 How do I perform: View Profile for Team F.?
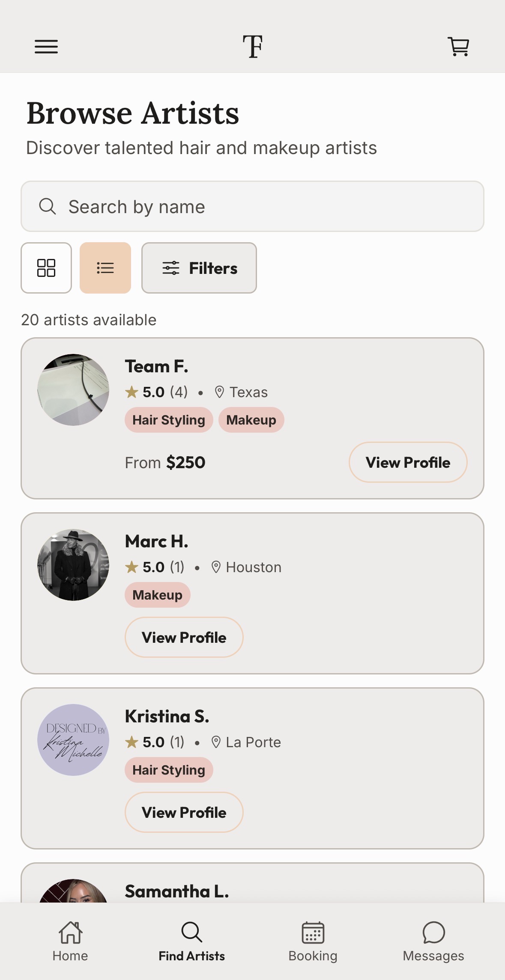(x=408, y=462)
